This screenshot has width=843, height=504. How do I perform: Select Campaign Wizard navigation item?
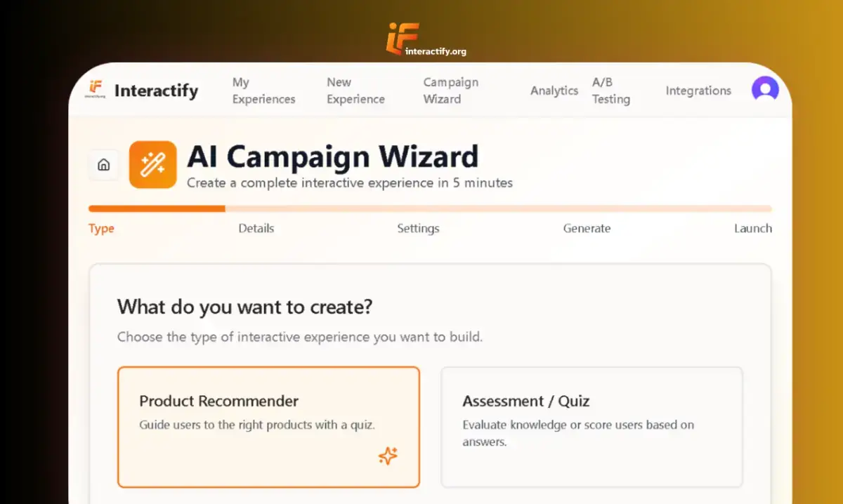pyautogui.click(x=450, y=91)
